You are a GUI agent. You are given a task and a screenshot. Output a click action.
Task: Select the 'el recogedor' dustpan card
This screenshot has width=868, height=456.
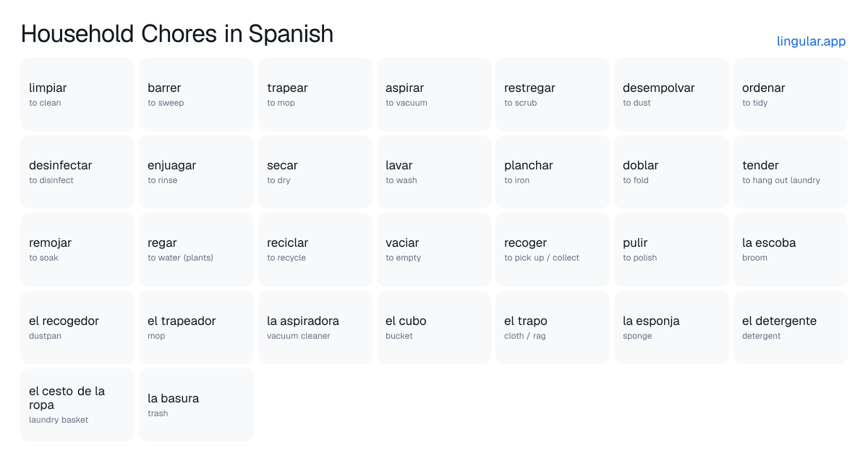click(77, 327)
